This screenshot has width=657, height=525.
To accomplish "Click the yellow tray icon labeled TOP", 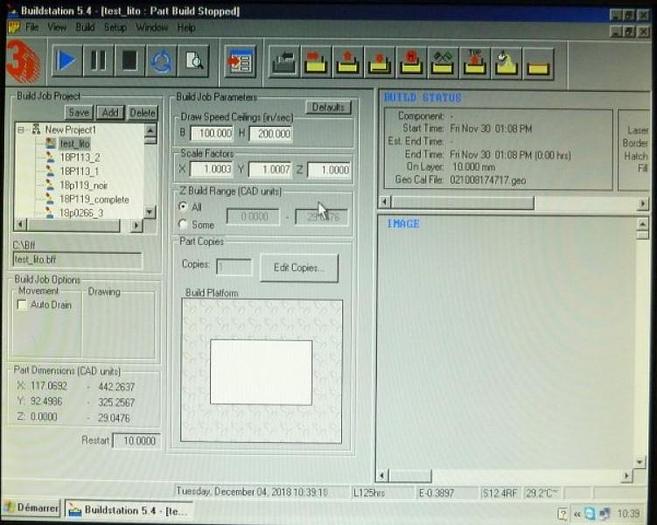I will coord(475,63).
